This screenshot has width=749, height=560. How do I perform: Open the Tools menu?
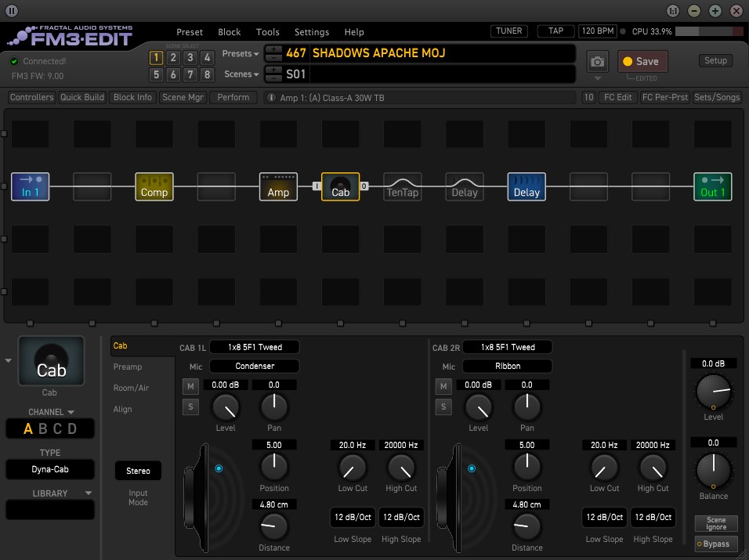tap(267, 32)
